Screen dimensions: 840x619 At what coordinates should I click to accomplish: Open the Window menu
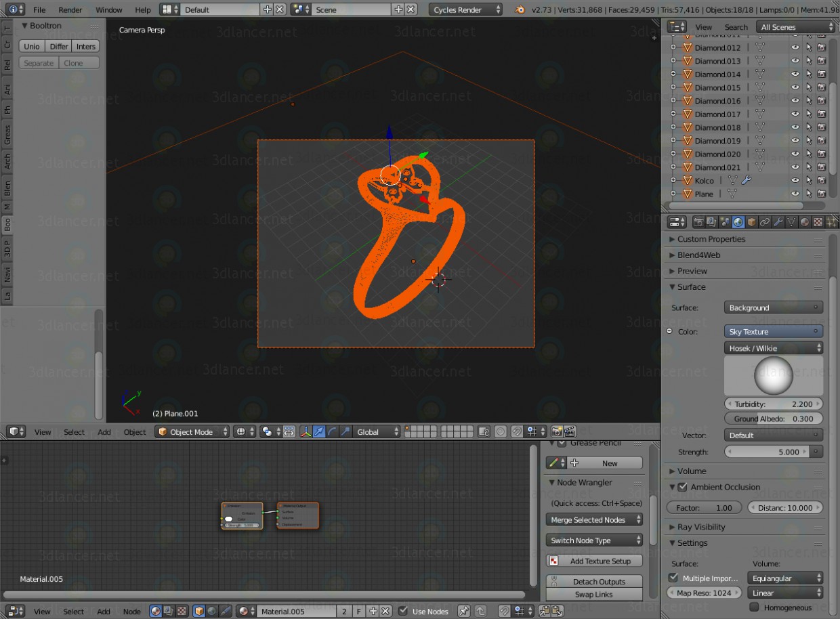click(x=109, y=9)
